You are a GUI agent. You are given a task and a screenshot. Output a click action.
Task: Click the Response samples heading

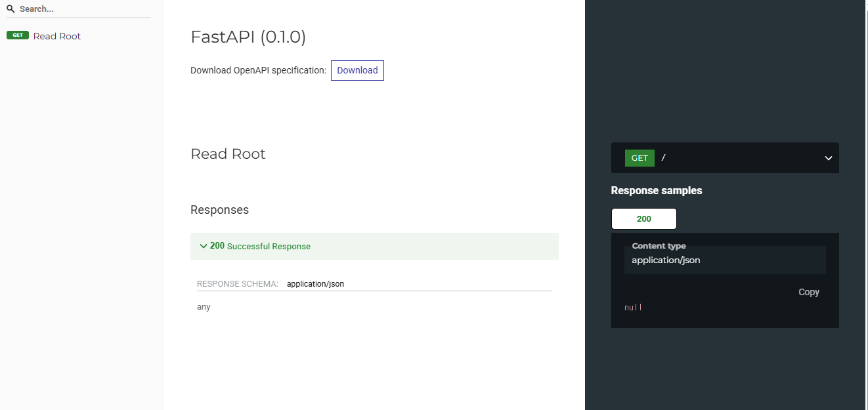[657, 191]
